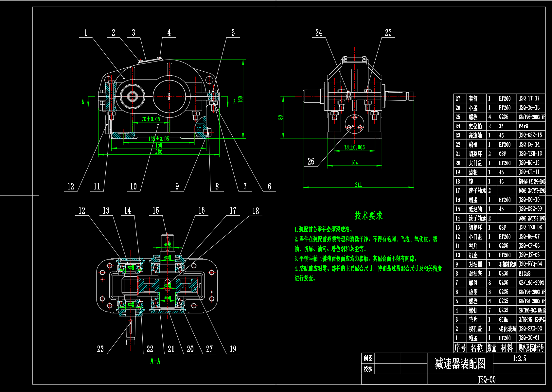Click the 150 height dimension text
The height and width of the screenshot is (392, 552).
pyautogui.click(x=240, y=99)
